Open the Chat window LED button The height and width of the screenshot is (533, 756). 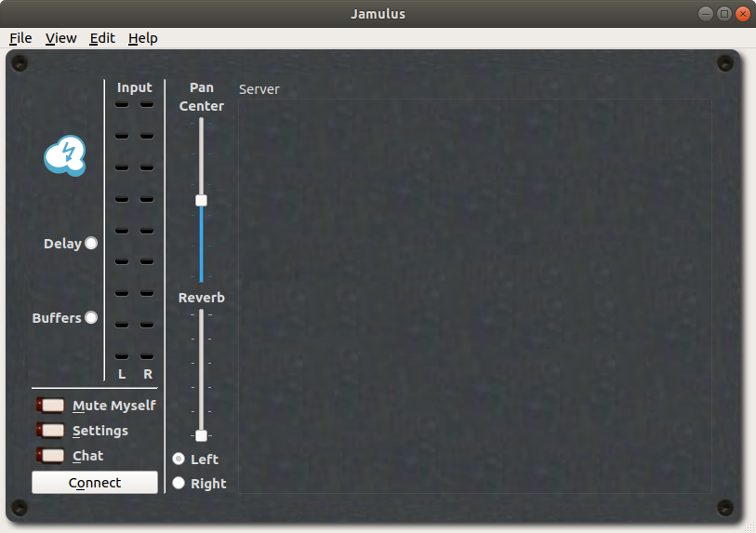(52, 456)
